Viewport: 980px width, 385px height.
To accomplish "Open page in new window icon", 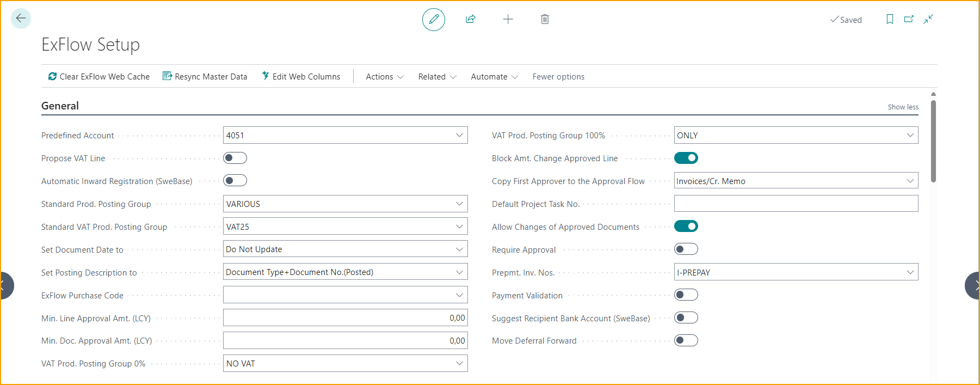I will coord(909,20).
